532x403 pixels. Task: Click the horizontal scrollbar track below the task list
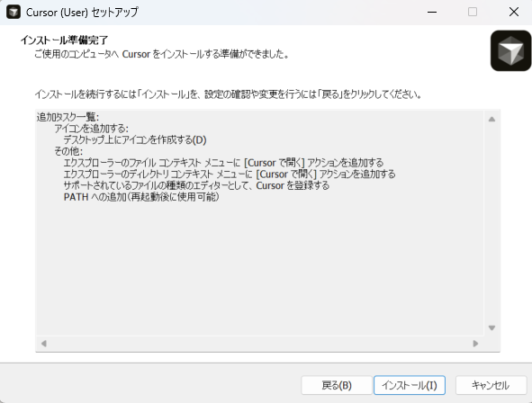(x=259, y=344)
